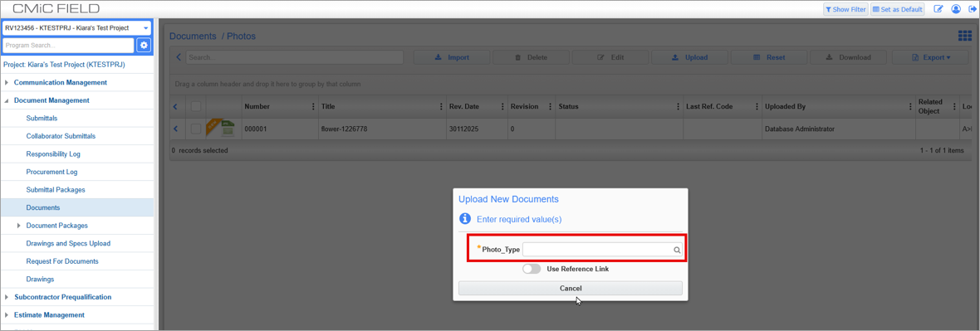980x331 pixels.
Task: Open Related Object column options menu
Action: pyautogui.click(x=954, y=107)
